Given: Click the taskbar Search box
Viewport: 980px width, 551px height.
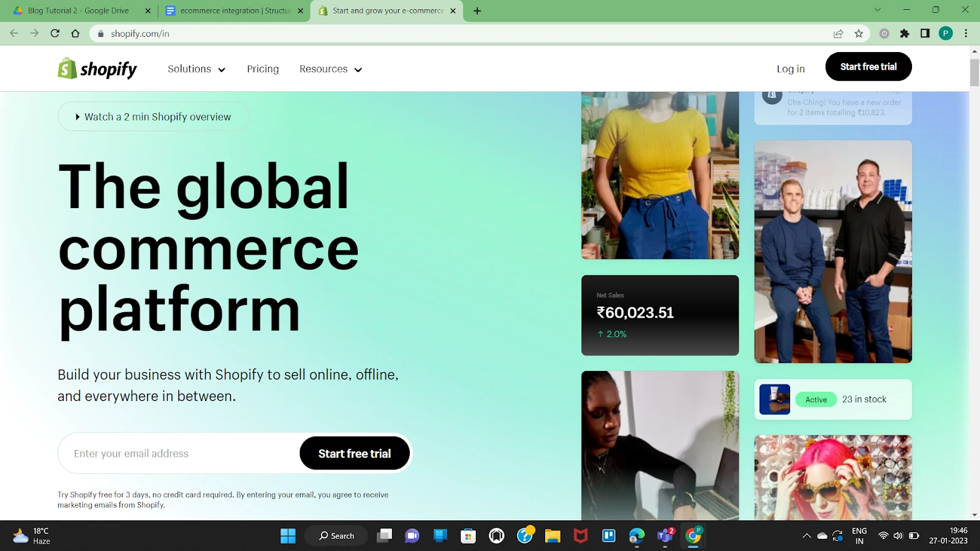Looking at the screenshot, I should [x=336, y=536].
